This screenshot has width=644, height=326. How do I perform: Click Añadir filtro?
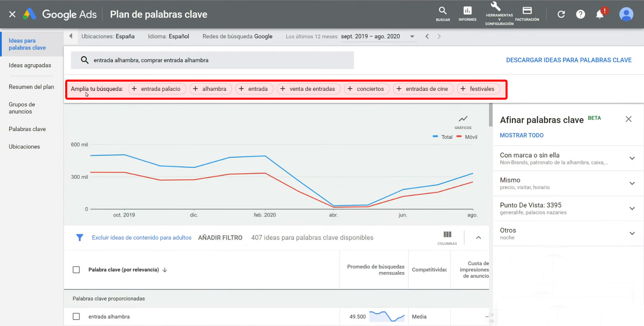[x=220, y=238]
